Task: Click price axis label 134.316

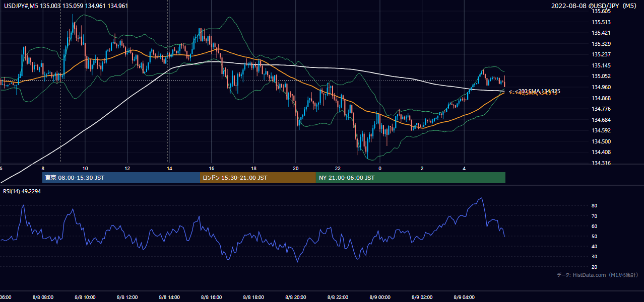Action: (x=601, y=163)
